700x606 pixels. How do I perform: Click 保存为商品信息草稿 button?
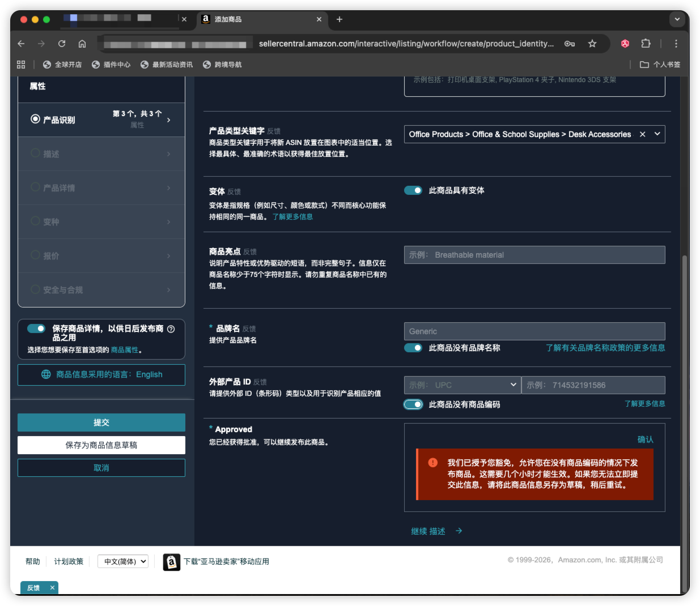[x=101, y=445]
